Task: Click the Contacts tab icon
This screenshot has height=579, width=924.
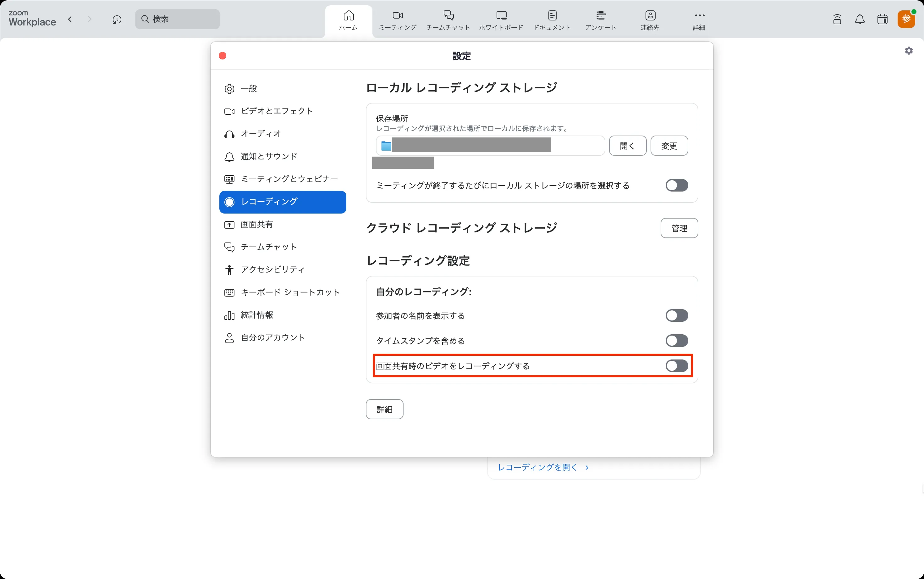Action: click(x=650, y=16)
